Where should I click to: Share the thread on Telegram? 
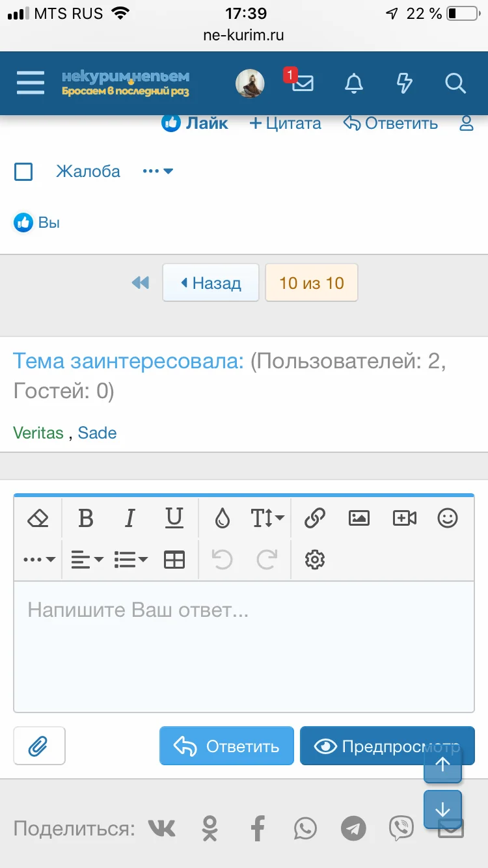[x=353, y=829]
